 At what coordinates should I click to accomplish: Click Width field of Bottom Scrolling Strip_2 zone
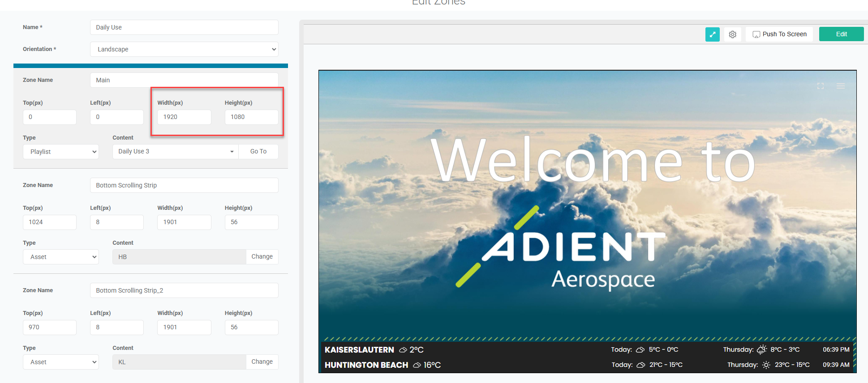pos(184,327)
